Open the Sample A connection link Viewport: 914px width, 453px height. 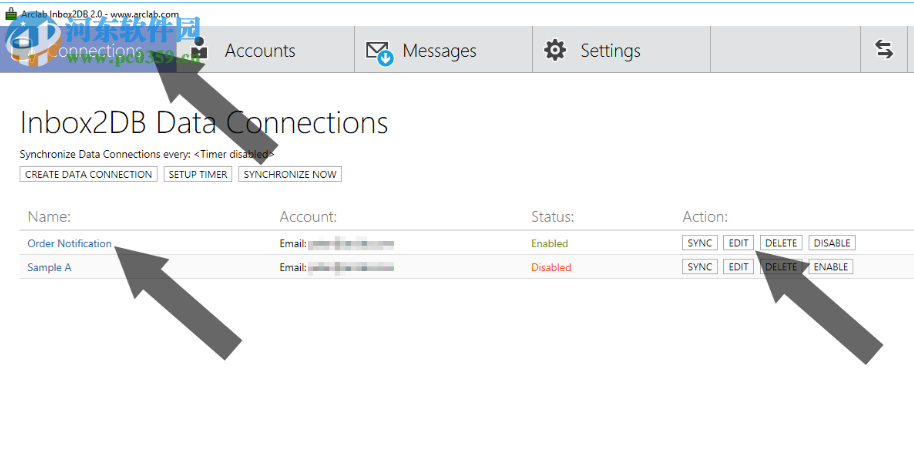(x=49, y=267)
